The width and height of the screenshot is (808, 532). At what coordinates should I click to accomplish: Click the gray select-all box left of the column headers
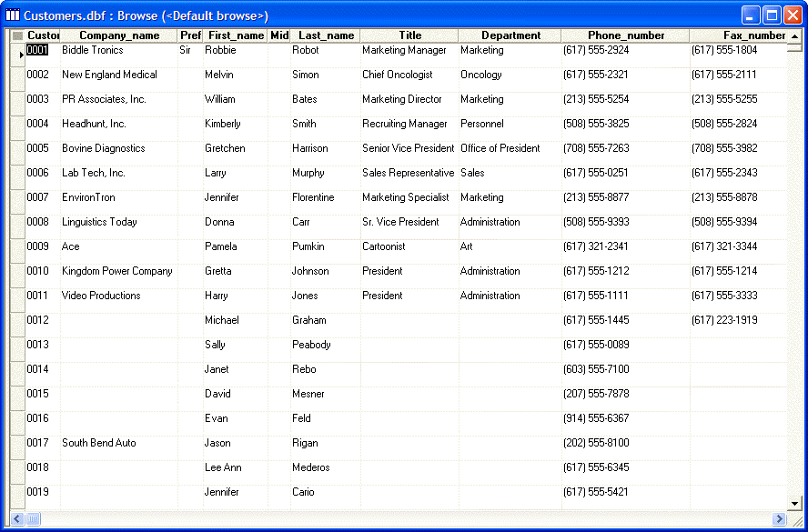17,35
